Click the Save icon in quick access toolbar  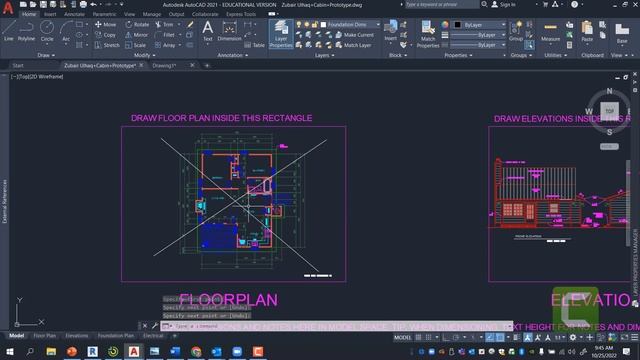(x=43, y=4)
